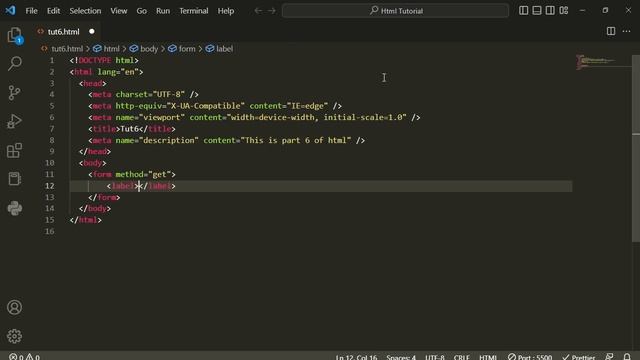Open the Selection menu
This screenshot has width=640, height=360.
click(x=85, y=11)
